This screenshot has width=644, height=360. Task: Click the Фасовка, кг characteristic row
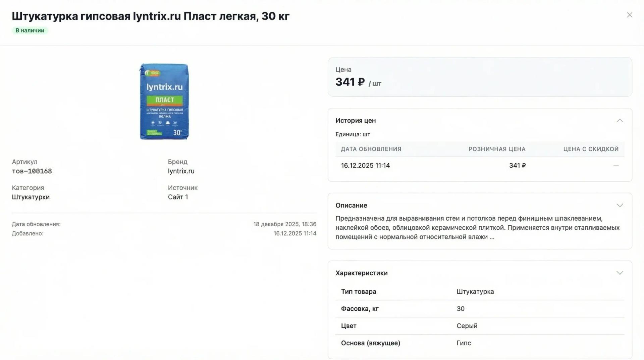point(480,309)
